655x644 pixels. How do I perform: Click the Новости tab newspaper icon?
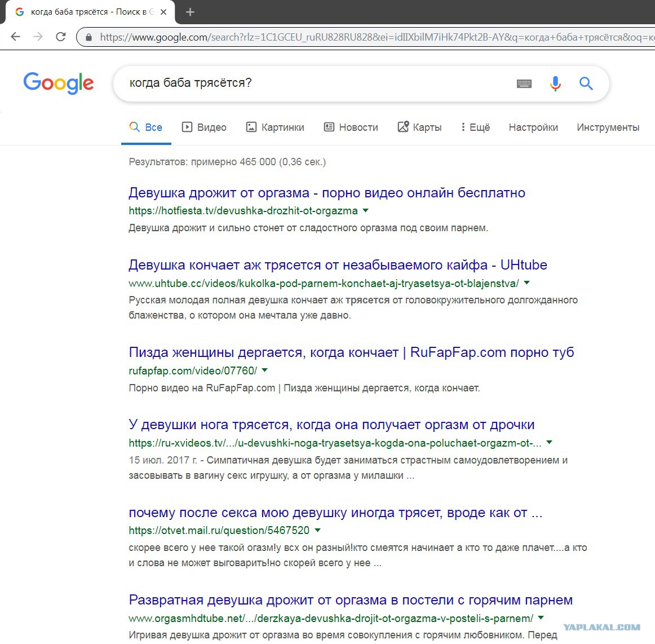tap(329, 127)
